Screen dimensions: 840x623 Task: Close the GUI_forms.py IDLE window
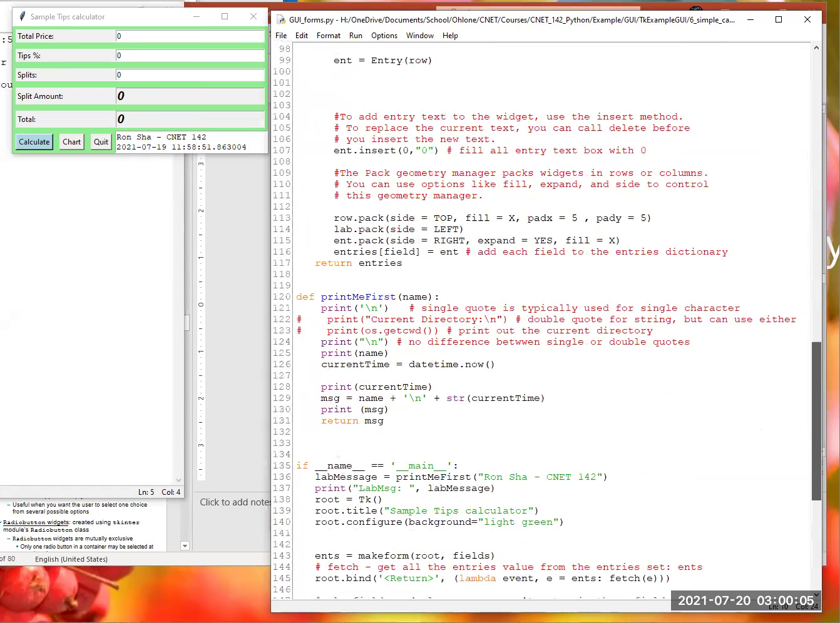807,20
